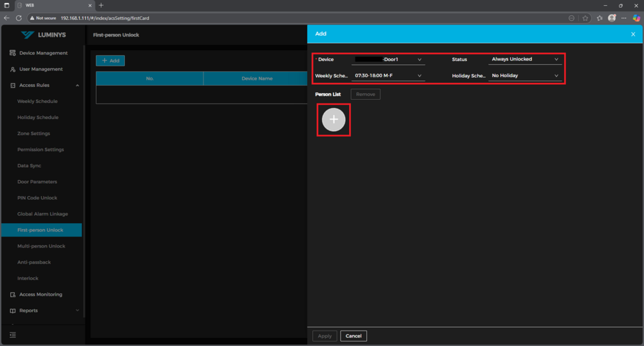Collapse sidebar using bottom menu icon

point(12,334)
